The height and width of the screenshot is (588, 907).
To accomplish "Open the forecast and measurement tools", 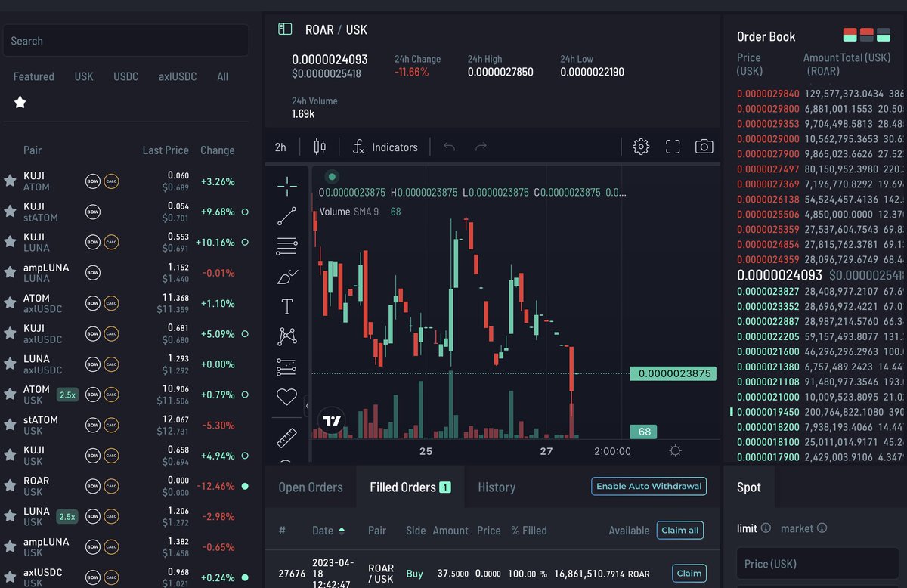I will click(x=287, y=367).
